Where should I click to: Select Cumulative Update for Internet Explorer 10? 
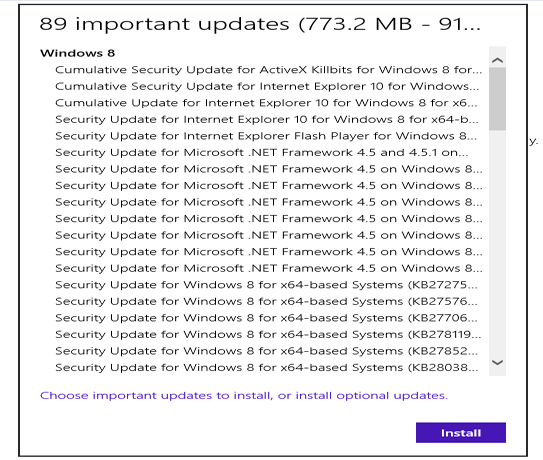click(266, 103)
